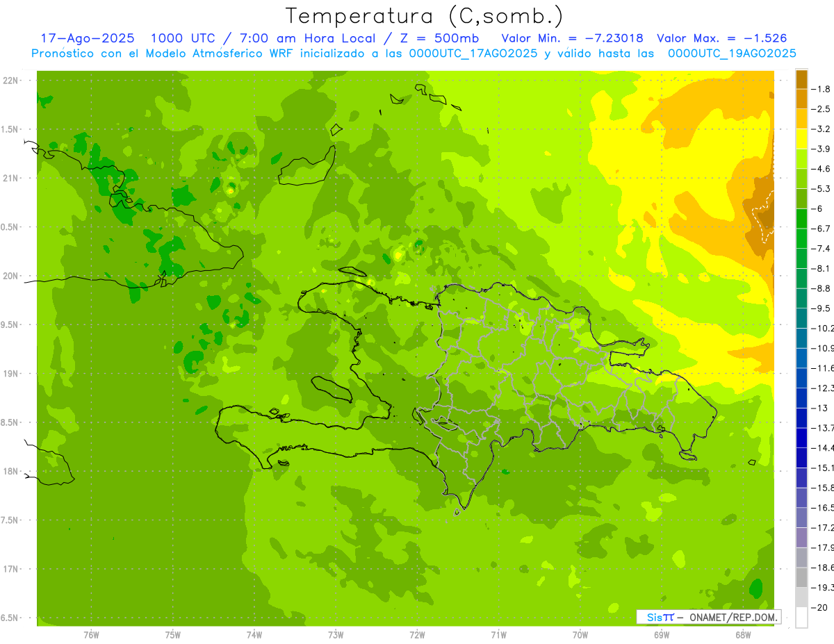Click the '-20' color scale value

click(819, 608)
